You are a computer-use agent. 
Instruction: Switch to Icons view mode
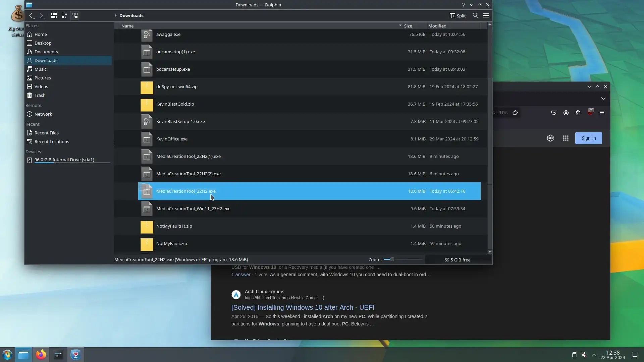click(x=54, y=15)
